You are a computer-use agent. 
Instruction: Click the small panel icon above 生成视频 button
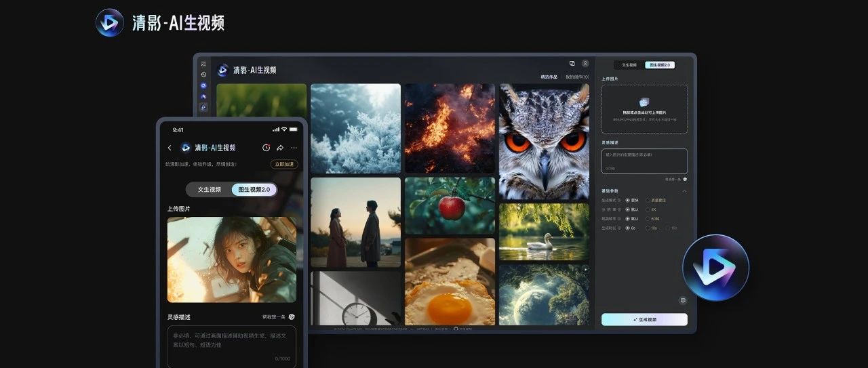click(683, 300)
